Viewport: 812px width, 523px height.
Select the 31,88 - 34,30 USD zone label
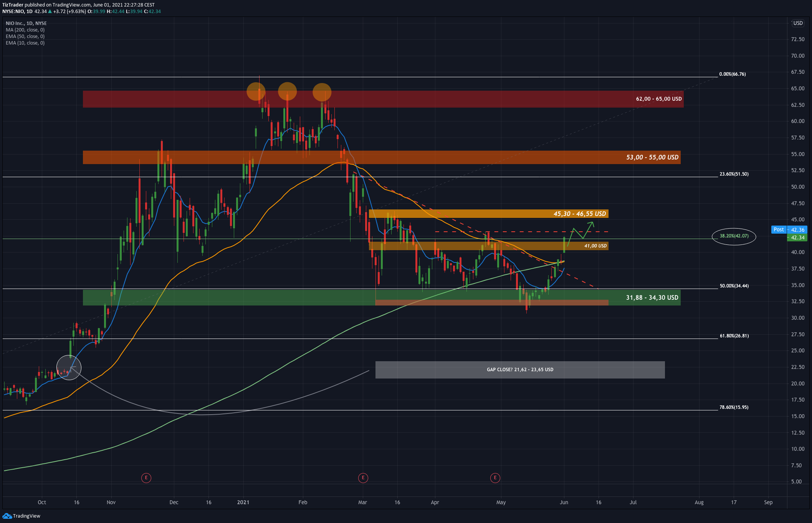652,297
